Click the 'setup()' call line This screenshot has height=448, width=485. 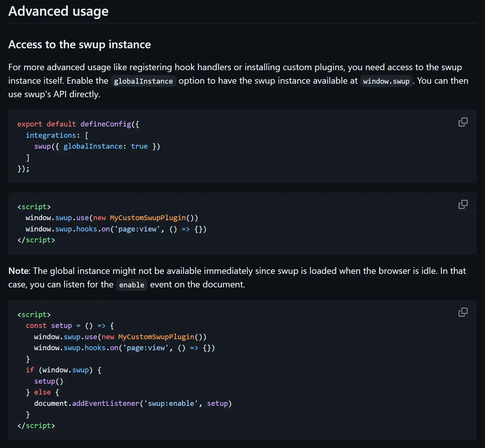pos(49,381)
